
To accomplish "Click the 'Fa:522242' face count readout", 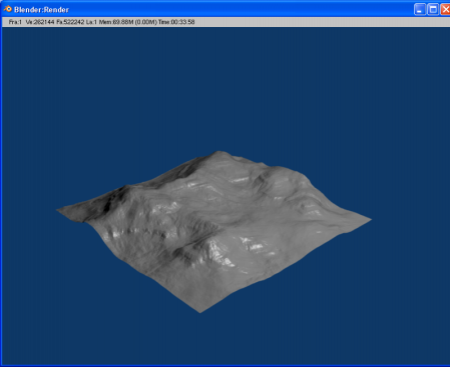I will point(70,22).
